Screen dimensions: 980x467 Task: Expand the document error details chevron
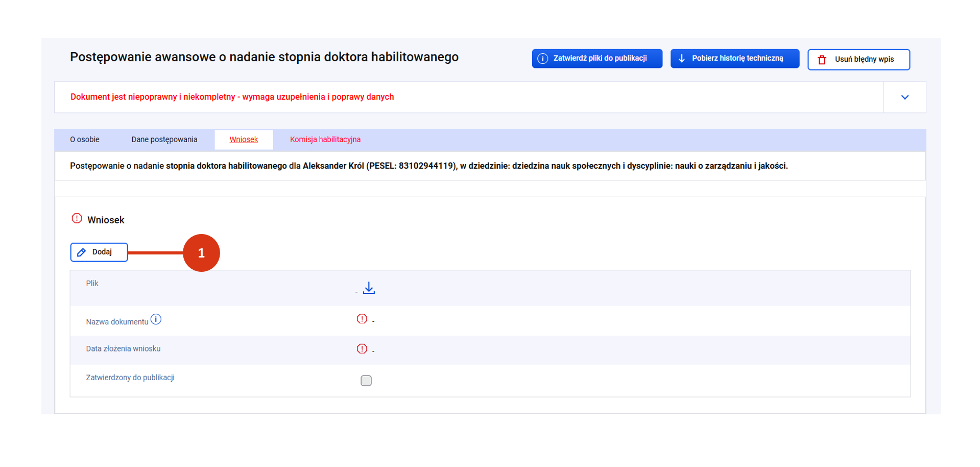904,97
